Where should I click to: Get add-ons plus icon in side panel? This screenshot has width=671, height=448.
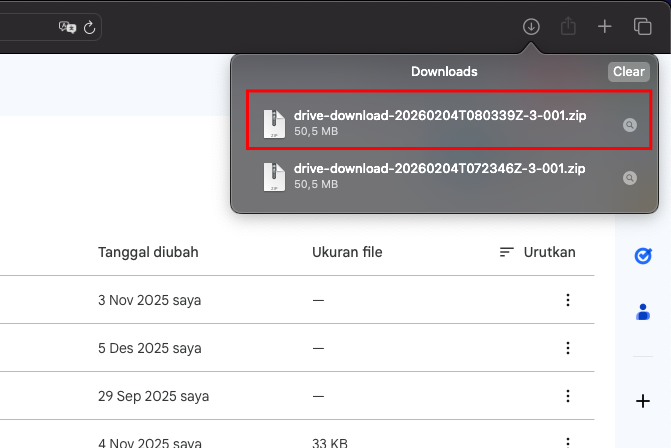(643, 401)
